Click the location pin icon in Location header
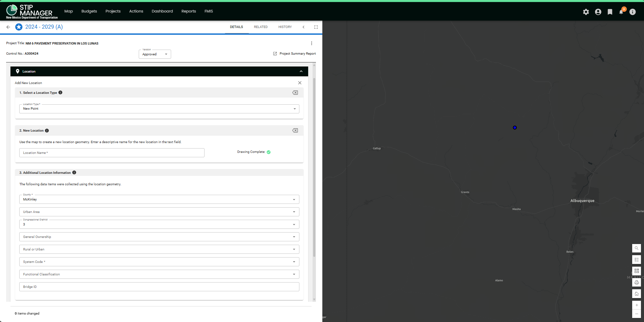 tap(18, 71)
